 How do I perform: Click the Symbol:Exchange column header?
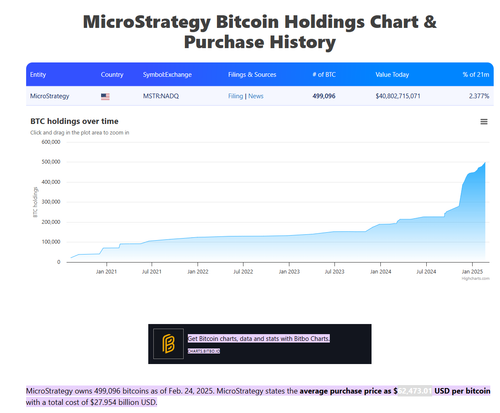pyautogui.click(x=167, y=75)
